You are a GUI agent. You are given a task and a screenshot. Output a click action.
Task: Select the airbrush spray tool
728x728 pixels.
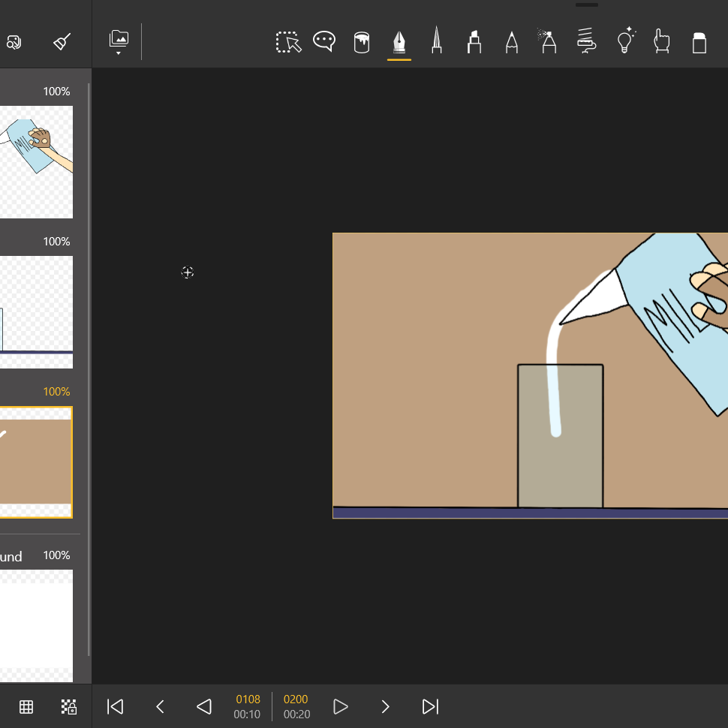click(548, 42)
